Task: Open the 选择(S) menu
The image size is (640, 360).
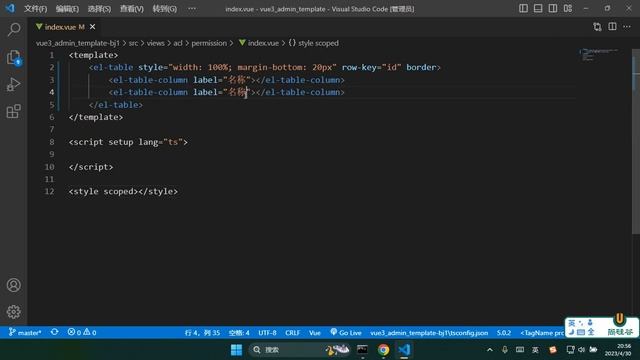Action: click(x=99, y=9)
